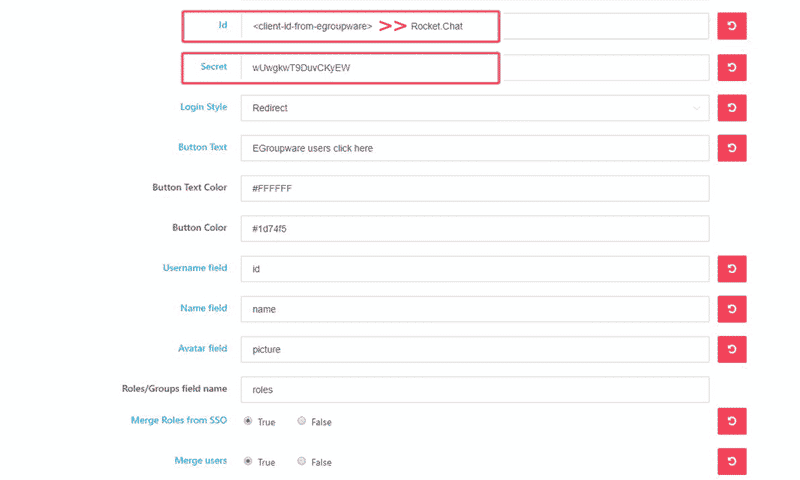The height and width of the screenshot is (480, 800).
Task: Reset the Username field setting
Action: [x=732, y=269]
